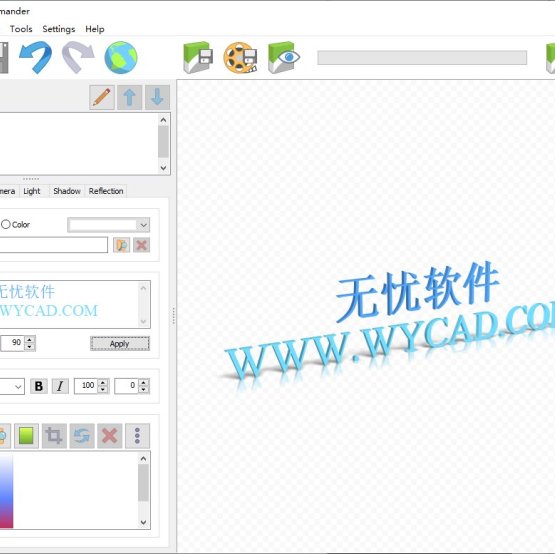Open the font family dropdown arrow
The width and height of the screenshot is (555, 554).
(18, 387)
